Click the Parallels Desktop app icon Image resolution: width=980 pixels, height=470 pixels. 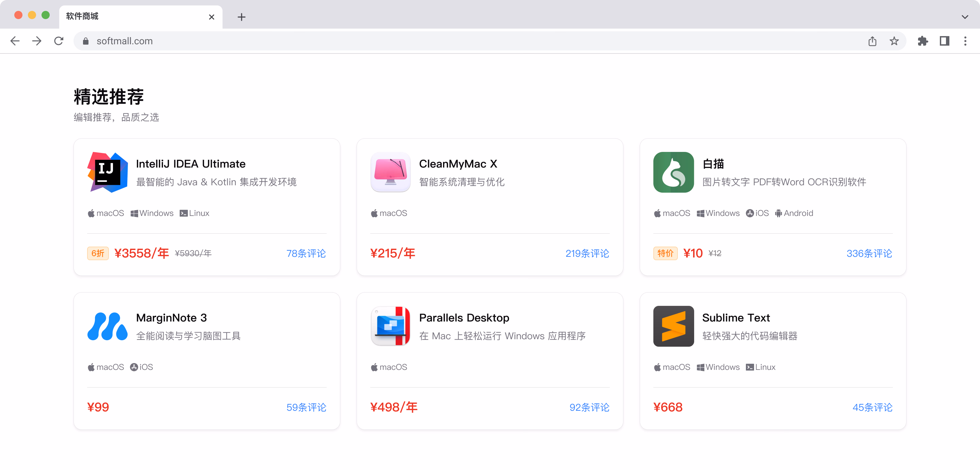pyautogui.click(x=390, y=326)
